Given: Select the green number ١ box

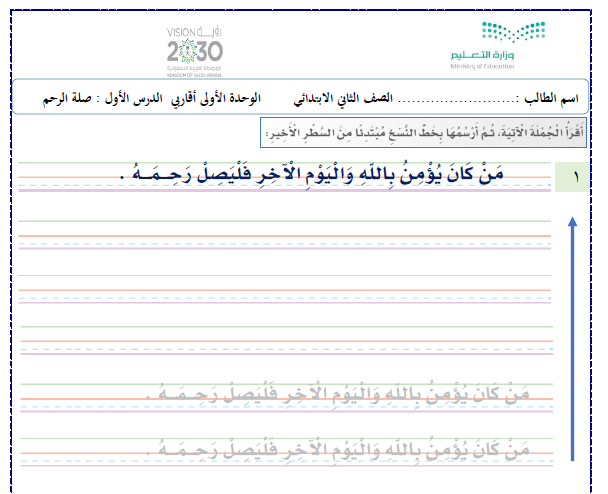Looking at the screenshot, I should point(574,176).
